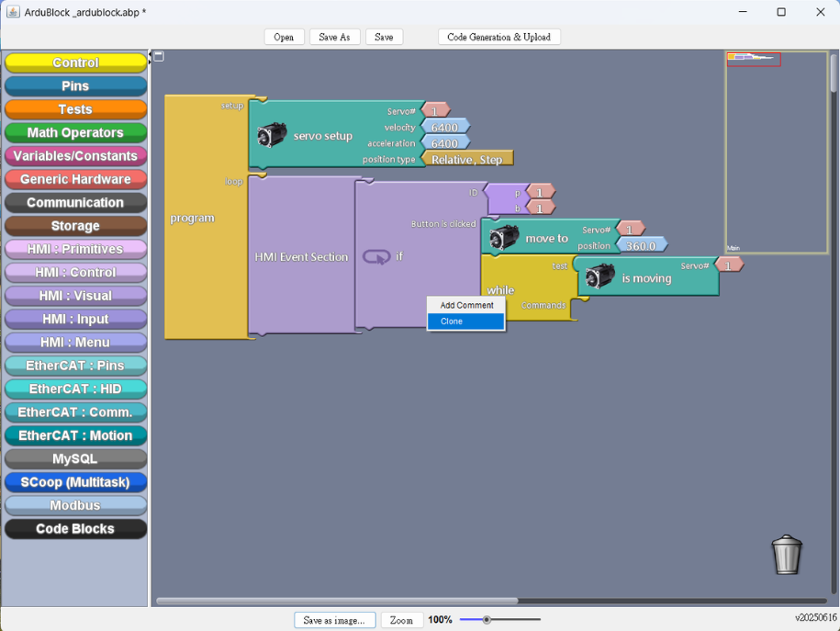Viewport: 840px width, 631px height.
Task: Click the motor icon on move to block
Action: (504, 238)
